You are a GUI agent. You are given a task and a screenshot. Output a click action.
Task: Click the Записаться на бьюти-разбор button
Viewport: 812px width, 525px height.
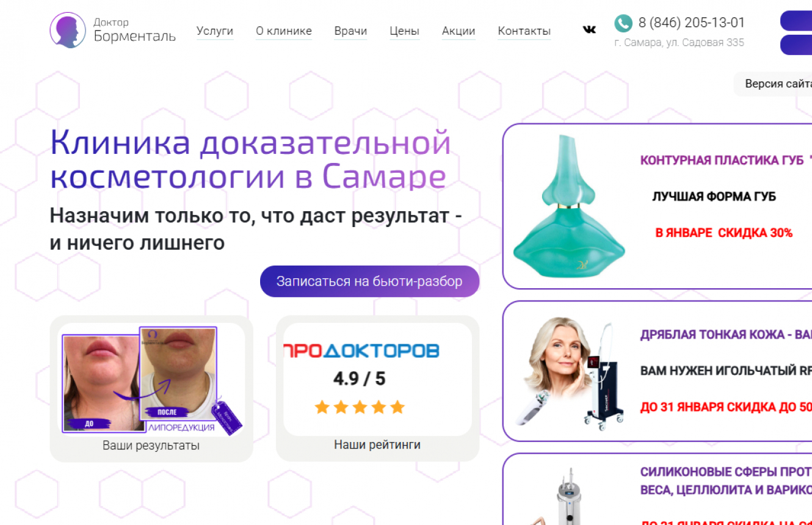[x=369, y=281]
